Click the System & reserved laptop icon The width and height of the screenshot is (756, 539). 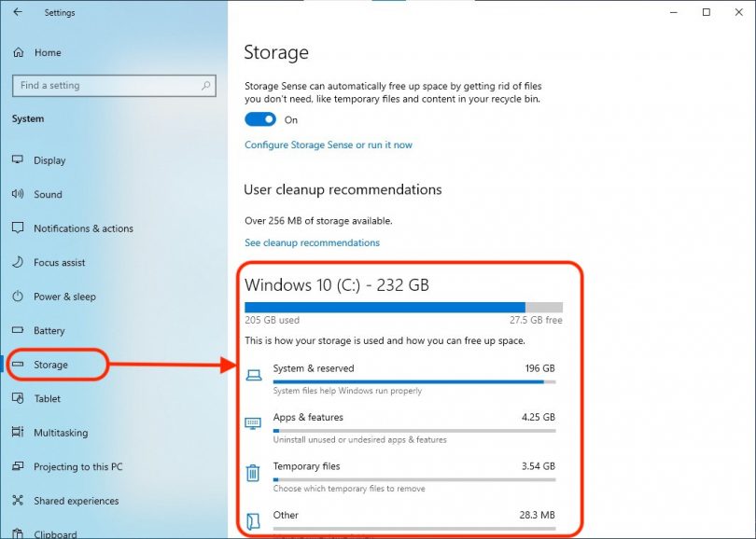tap(253, 375)
